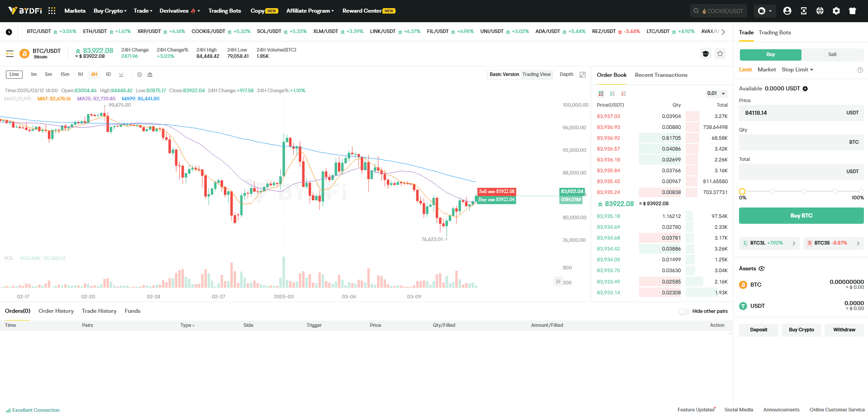Toggle assets visibility eye icon
Image resolution: width=868 pixels, height=415 pixels.
(762, 269)
